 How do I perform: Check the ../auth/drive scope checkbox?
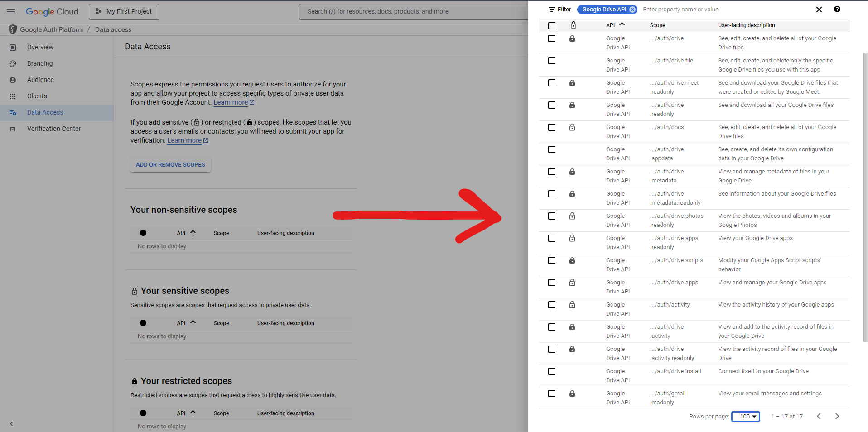tap(552, 38)
